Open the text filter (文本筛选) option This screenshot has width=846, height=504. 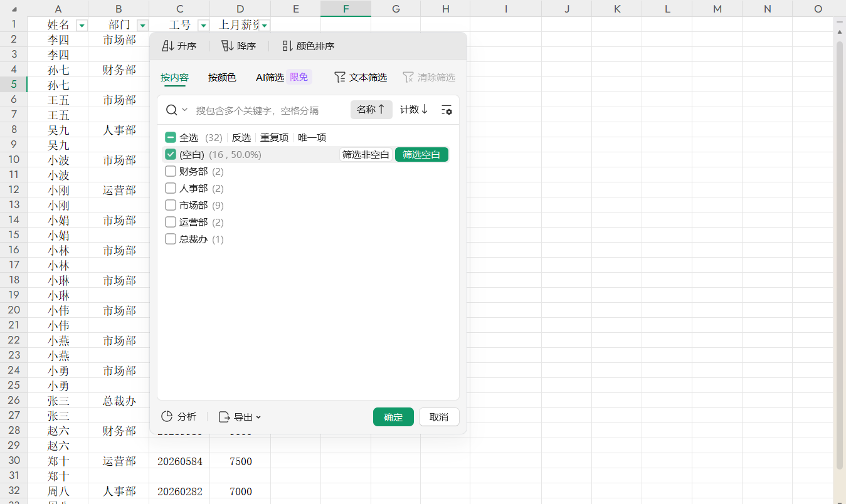[360, 77]
